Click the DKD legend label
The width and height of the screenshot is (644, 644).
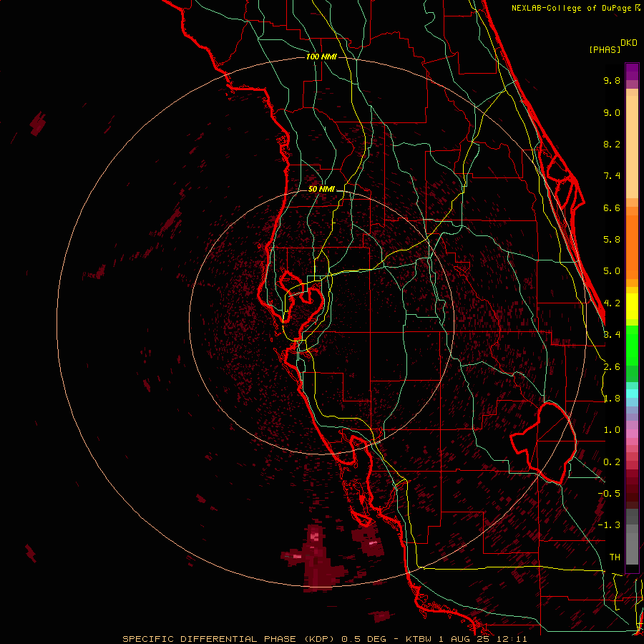point(629,43)
